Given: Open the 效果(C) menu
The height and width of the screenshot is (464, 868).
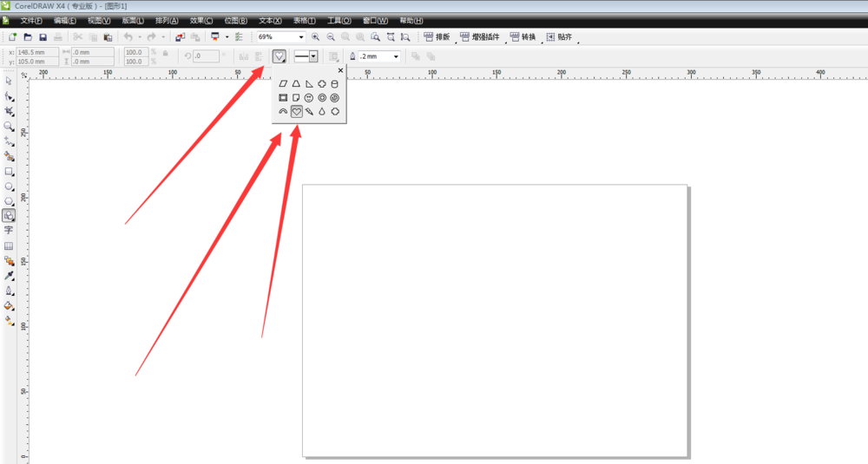Looking at the screenshot, I should coord(201,20).
